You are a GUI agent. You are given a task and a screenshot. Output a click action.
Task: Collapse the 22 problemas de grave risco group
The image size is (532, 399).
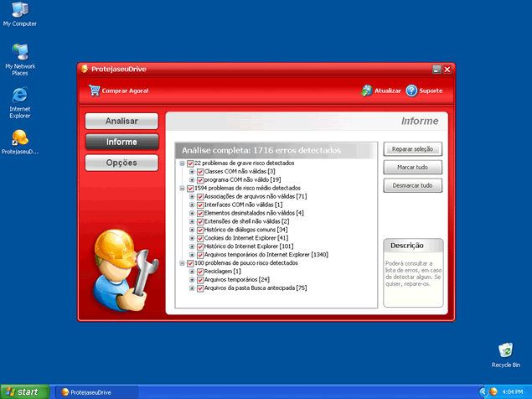click(x=182, y=163)
